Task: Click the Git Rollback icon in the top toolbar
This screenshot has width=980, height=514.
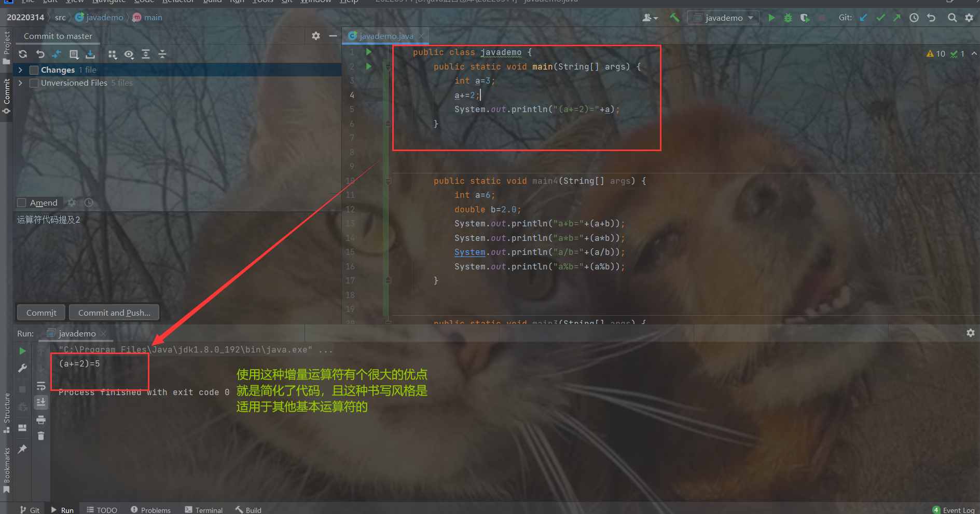Action: [x=931, y=18]
